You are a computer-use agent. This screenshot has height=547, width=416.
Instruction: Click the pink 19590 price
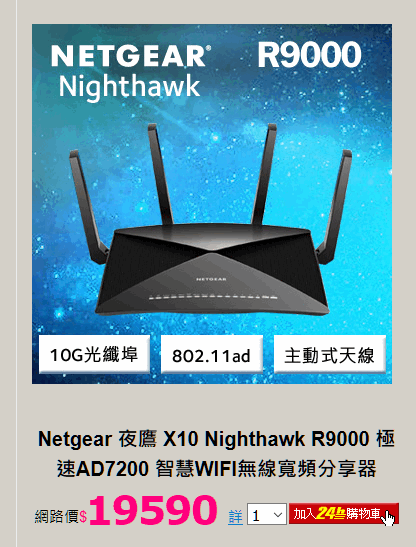(x=153, y=510)
